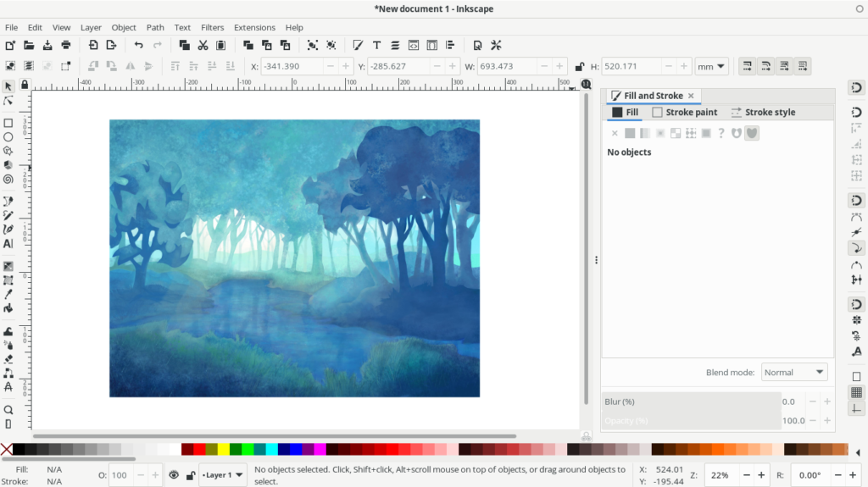Toggle the Layer 1 lock icon

pos(190,475)
